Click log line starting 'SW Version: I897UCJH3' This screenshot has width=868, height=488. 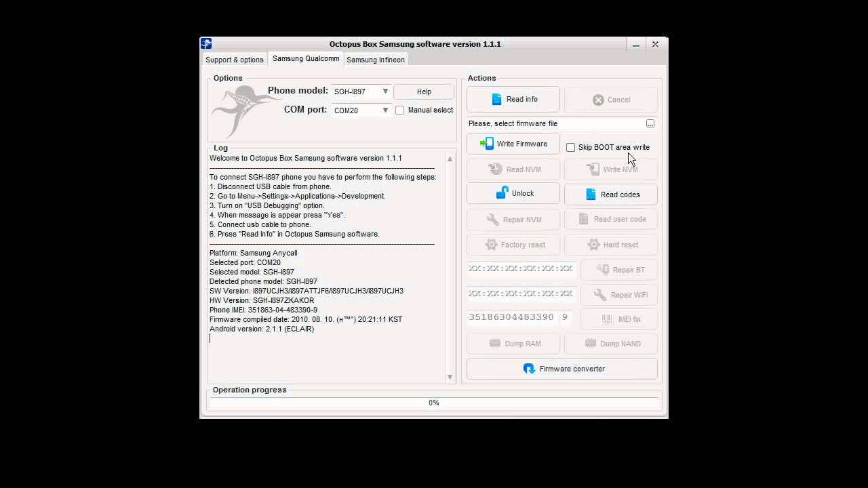point(307,291)
